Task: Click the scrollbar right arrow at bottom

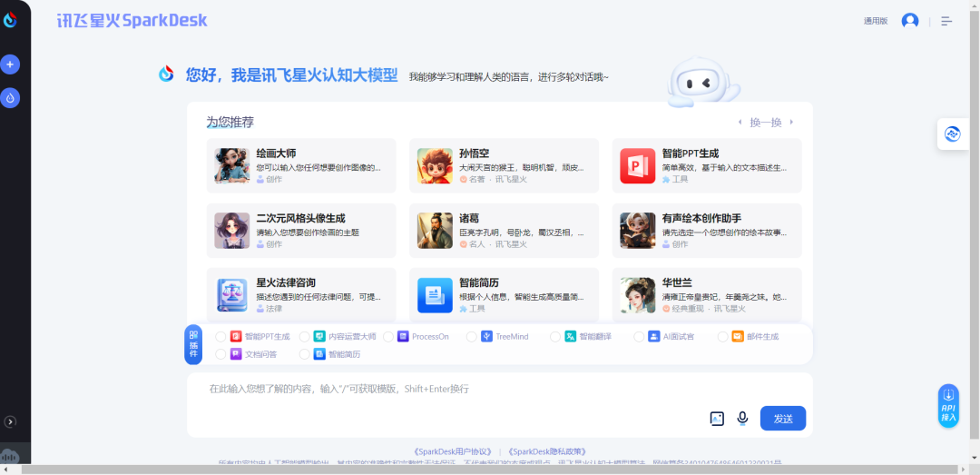Action: [x=963, y=470]
